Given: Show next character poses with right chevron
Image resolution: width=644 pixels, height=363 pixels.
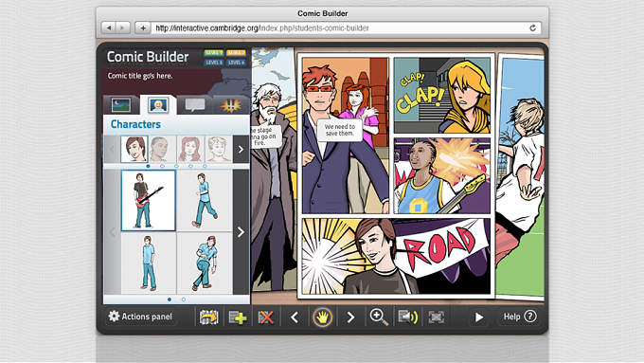Looking at the screenshot, I should click(x=241, y=232).
